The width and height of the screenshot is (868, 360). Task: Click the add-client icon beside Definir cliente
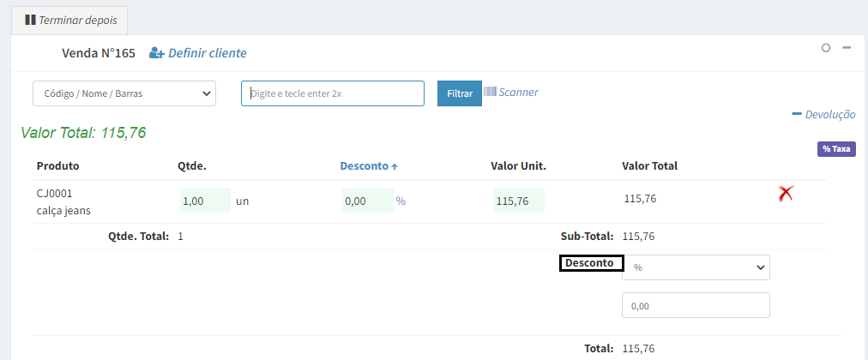pyautogui.click(x=157, y=53)
